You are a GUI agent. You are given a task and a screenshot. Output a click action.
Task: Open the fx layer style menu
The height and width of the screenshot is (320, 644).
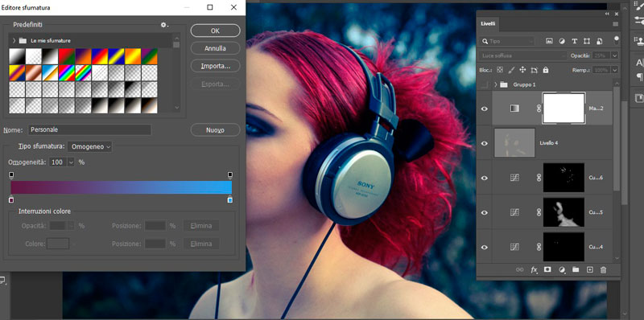pos(534,269)
